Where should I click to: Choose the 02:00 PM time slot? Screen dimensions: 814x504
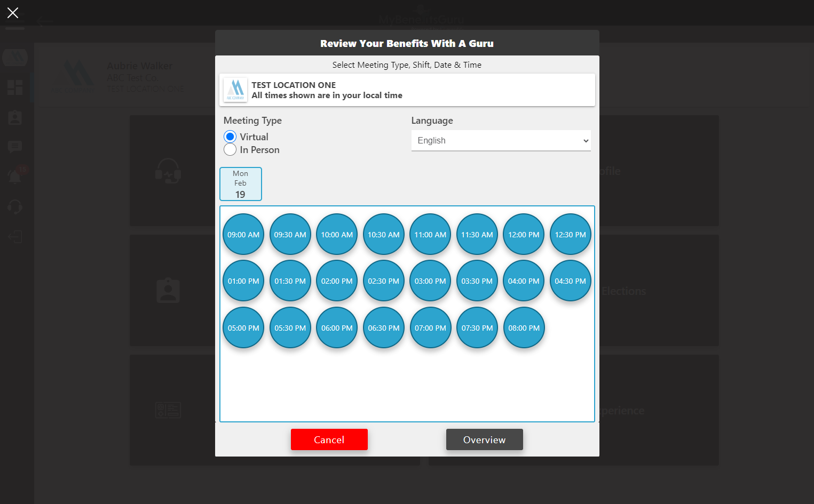click(x=337, y=281)
